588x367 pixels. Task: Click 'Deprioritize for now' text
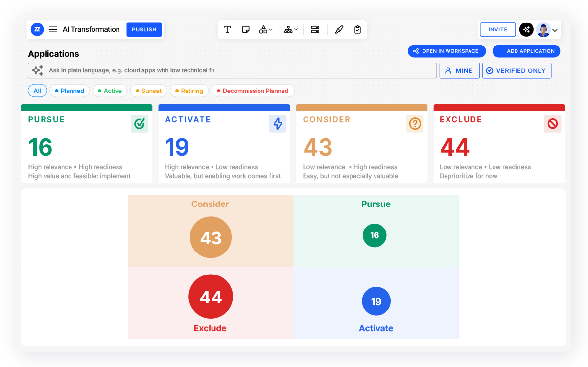469,176
